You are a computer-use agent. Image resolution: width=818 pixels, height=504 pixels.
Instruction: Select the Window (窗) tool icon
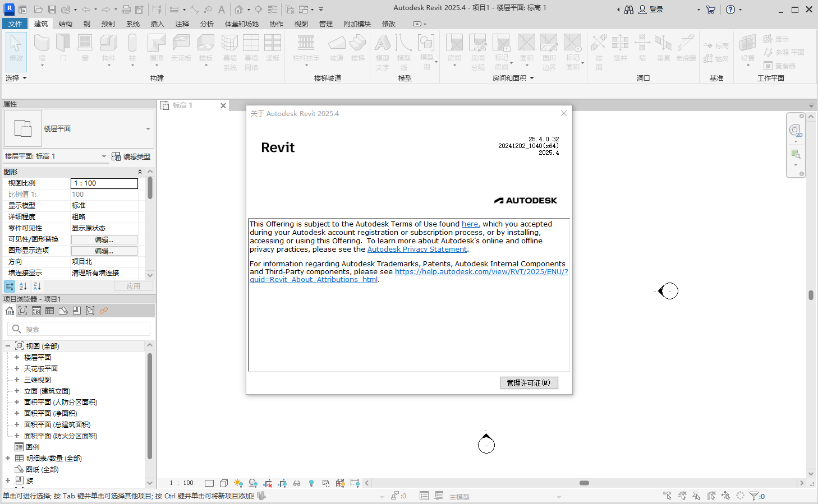pyautogui.click(x=85, y=43)
